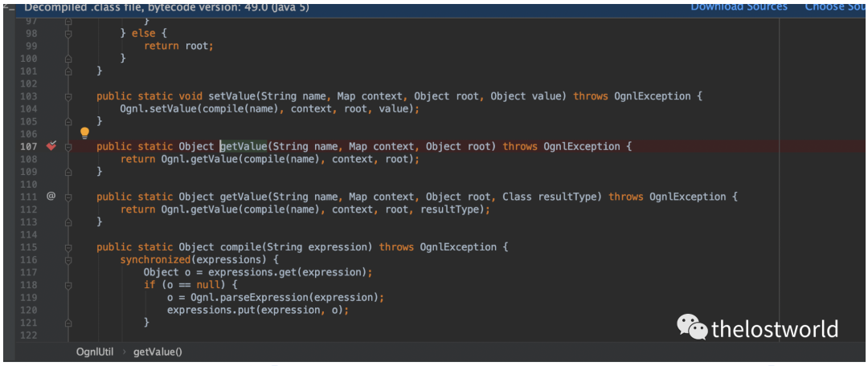Toggle a breakpoint at line number 115

click(x=29, y=247)
